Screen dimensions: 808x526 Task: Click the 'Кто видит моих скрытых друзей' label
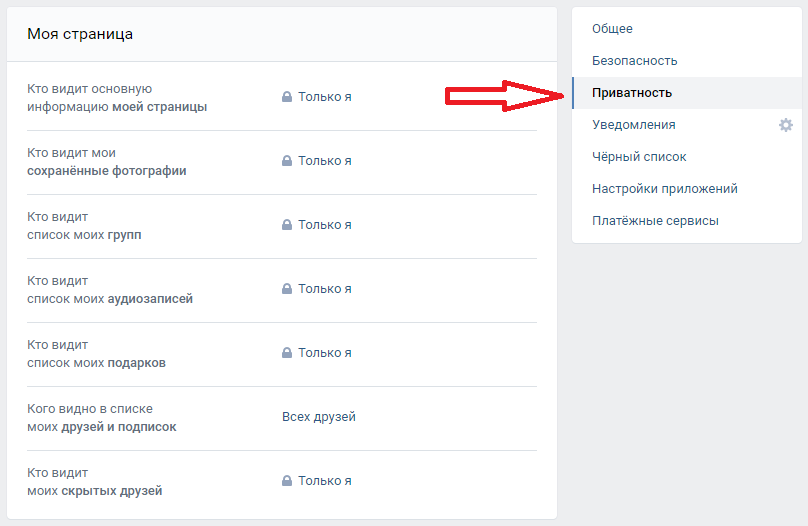click(94, 482)
